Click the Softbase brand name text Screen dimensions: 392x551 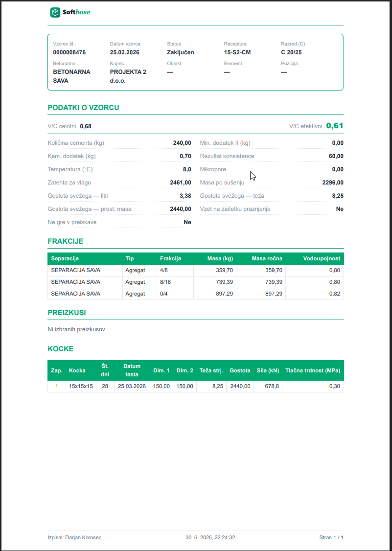pos(76,13)
